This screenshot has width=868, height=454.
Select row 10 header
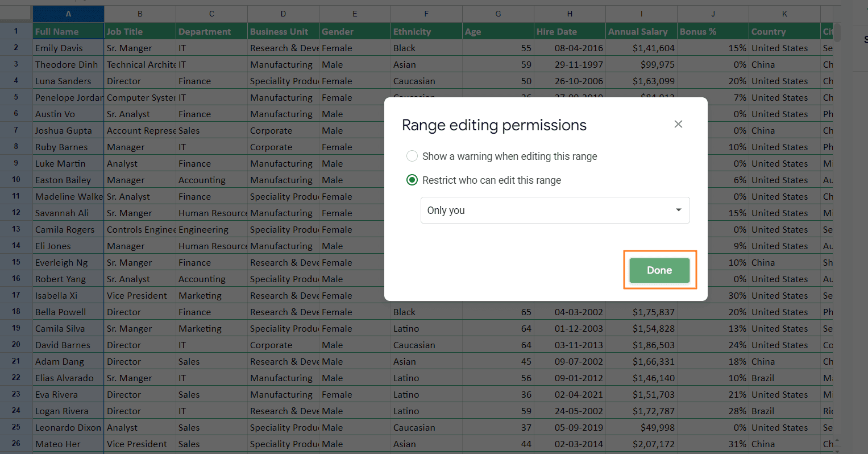click(x=16, y=180)
